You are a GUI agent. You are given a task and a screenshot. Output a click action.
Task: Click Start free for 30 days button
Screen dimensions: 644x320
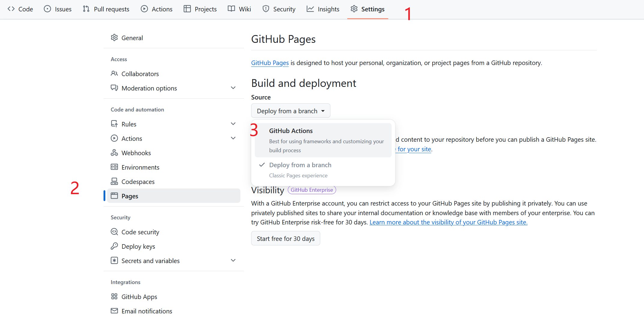coord(286,239)
